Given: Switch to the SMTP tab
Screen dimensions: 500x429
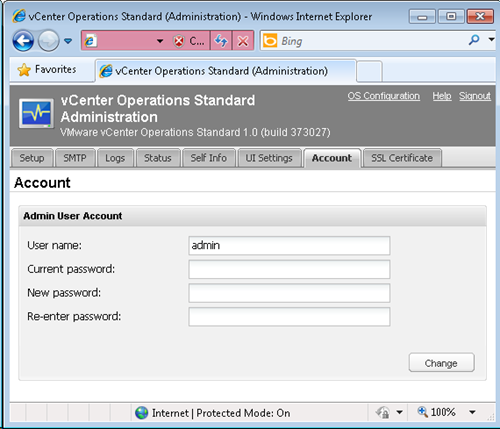Looking at the screenshot, I should click(x=75, y=158).
